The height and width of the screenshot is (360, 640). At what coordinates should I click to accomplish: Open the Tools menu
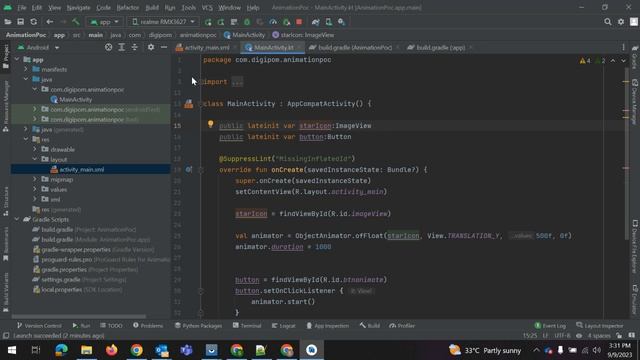[x=188, y=7]
